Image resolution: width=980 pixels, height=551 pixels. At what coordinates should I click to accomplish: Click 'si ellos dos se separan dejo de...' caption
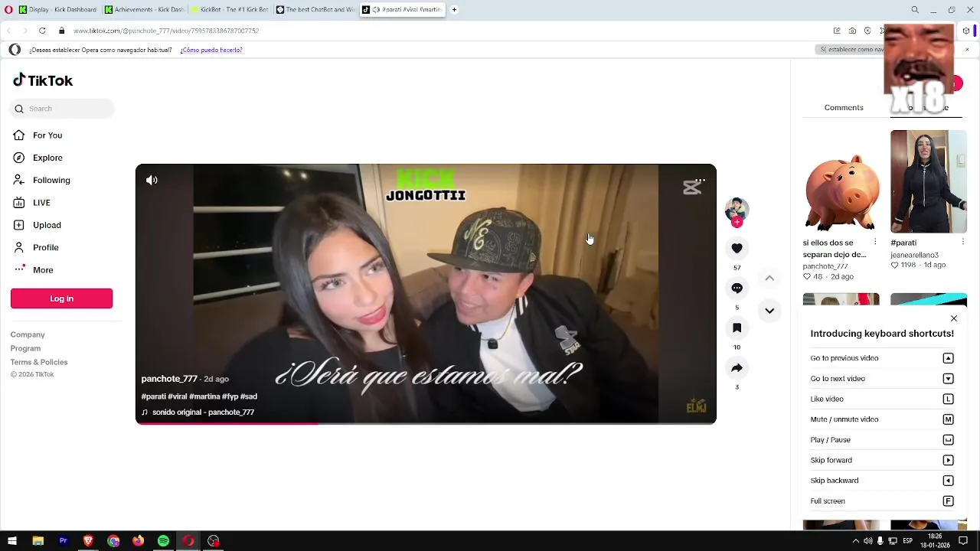click(x=835, y=249)
